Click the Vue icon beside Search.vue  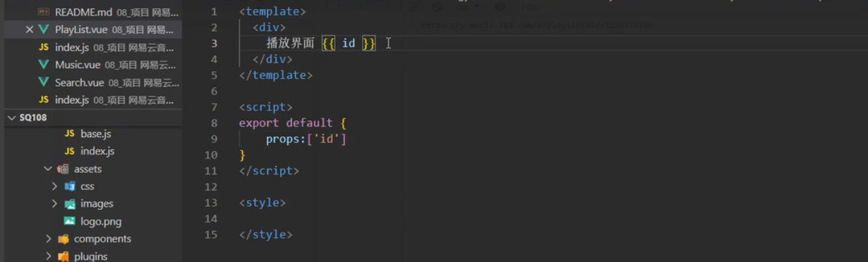(43, 82)
